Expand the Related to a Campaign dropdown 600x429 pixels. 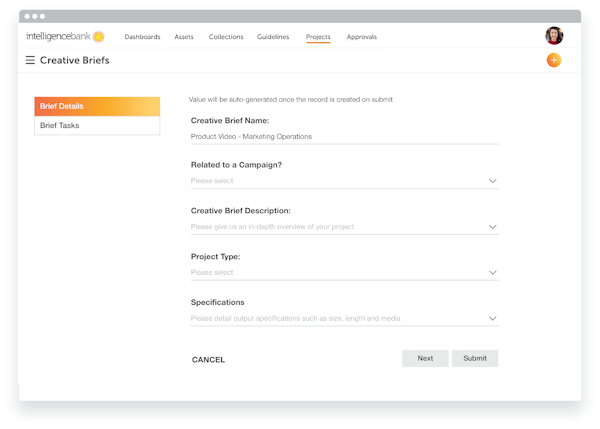(x=344, y=181)
